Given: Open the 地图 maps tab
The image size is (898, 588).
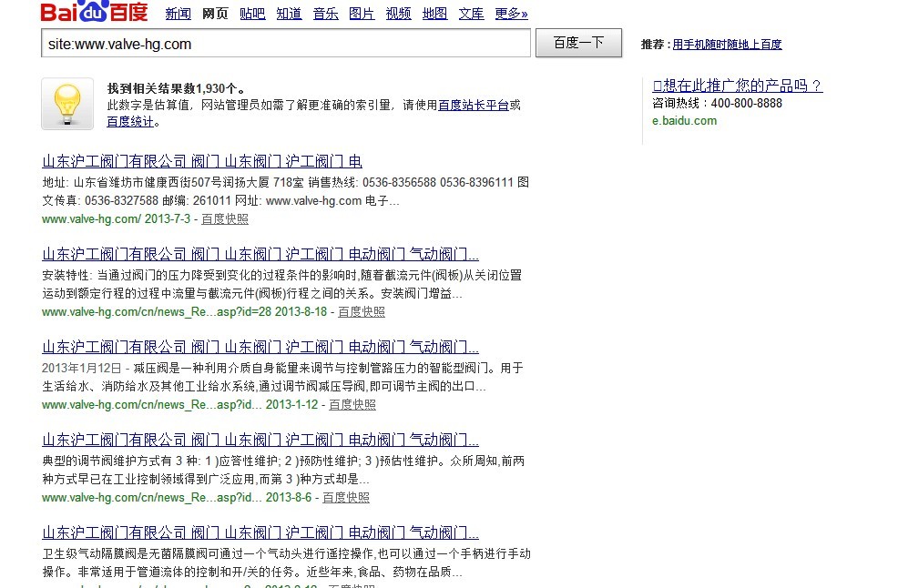Looking at the screenshot, I should pos(434,13).
